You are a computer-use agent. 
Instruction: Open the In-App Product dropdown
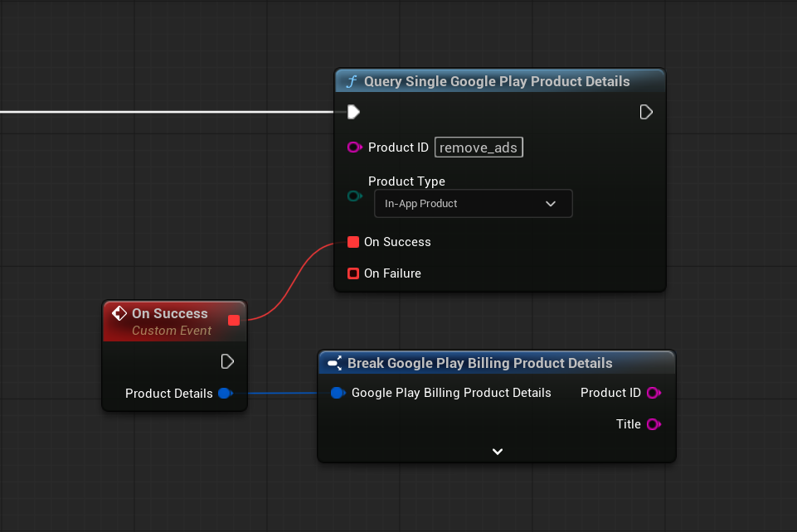coord(474,204)
